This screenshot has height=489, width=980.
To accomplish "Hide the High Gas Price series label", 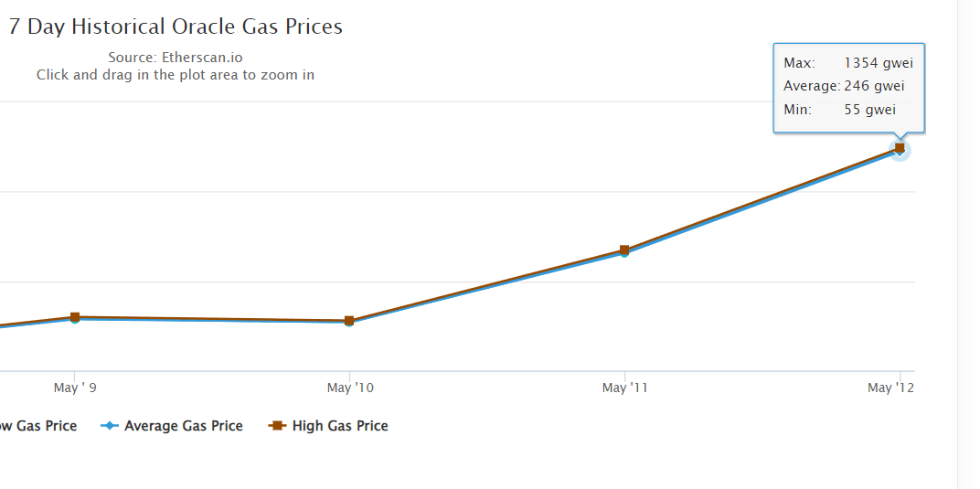I will 340,426.
